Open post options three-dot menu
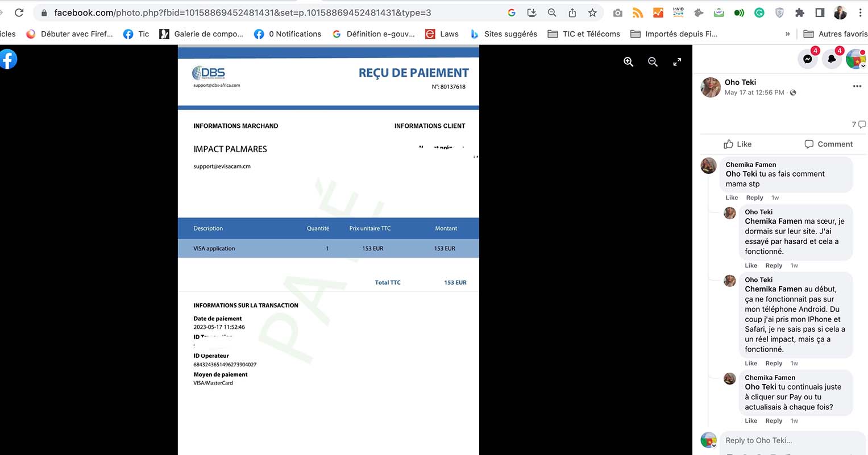 click(857, 86)
